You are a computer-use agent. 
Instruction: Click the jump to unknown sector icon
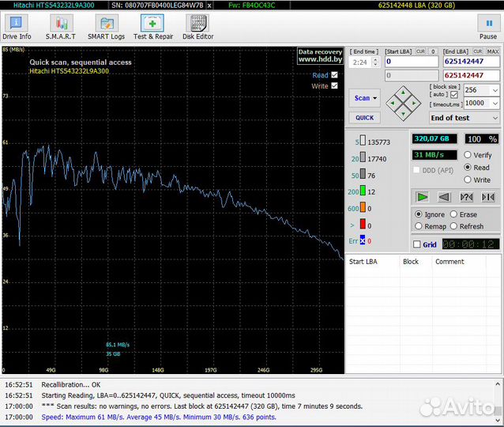(x=466, y=197)
